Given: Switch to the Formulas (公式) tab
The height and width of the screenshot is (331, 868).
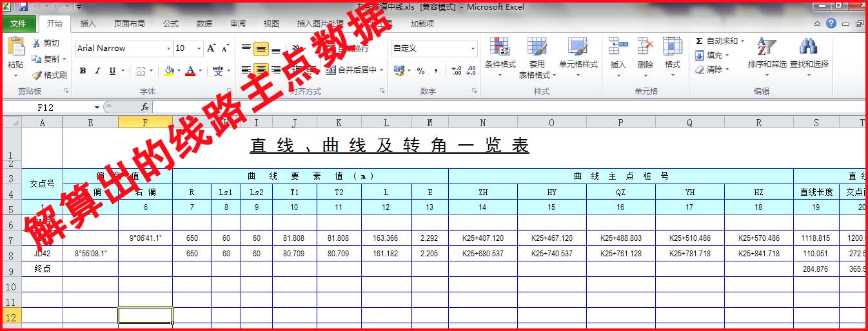Looking at the screenshot, I should coord(170,23).
